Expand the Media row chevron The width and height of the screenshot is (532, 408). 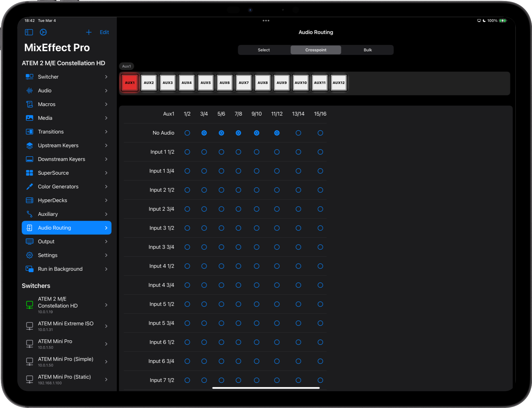[106, 118]
